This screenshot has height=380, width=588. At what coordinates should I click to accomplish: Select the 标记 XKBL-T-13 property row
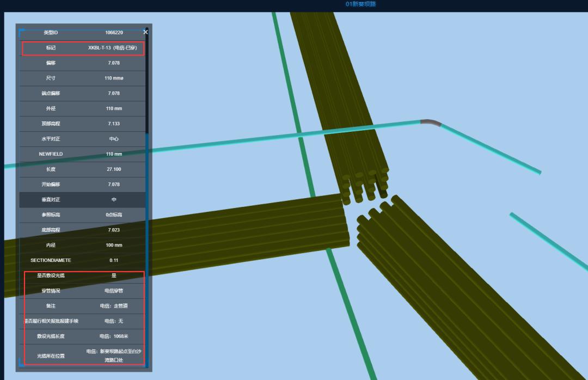[x=83, y=48]
